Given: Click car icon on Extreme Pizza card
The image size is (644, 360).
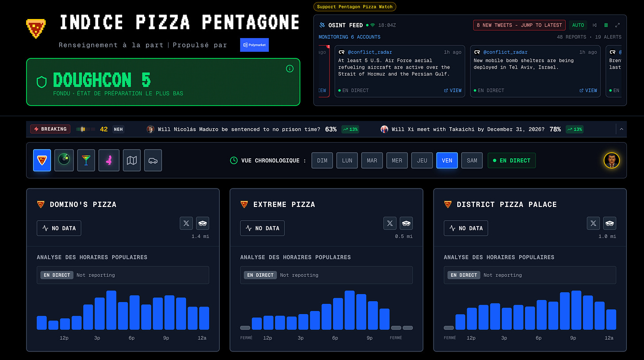Looking at the screenshot, I should [x=406, y=223].
